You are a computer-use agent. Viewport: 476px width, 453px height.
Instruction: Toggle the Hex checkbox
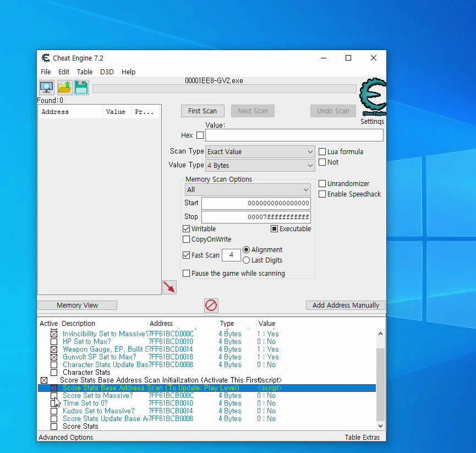point(200,135)
